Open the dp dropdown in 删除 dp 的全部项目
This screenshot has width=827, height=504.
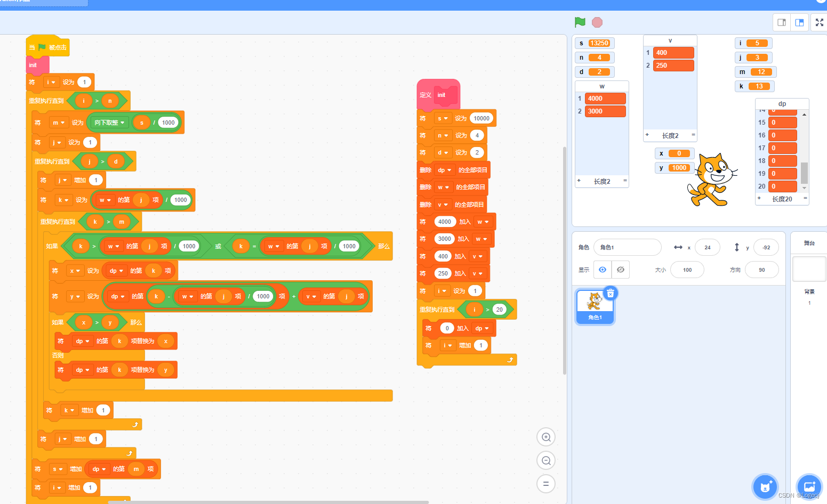[x=445, y=170]
